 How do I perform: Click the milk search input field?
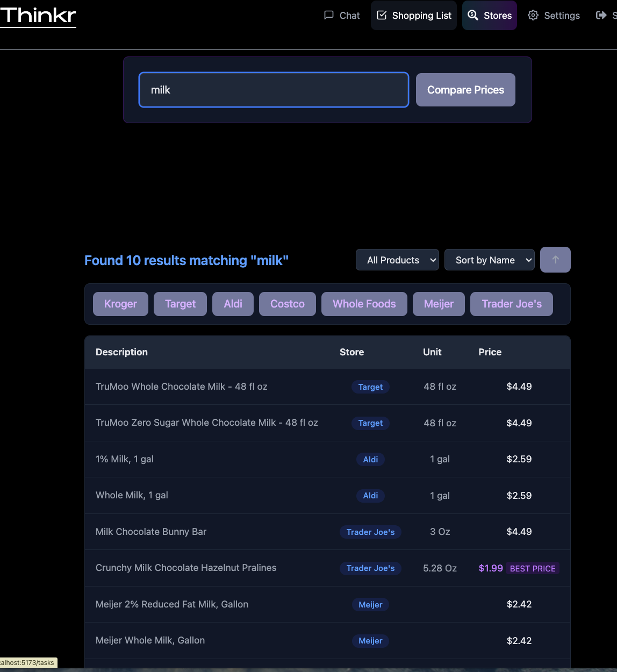pos(274,90)
